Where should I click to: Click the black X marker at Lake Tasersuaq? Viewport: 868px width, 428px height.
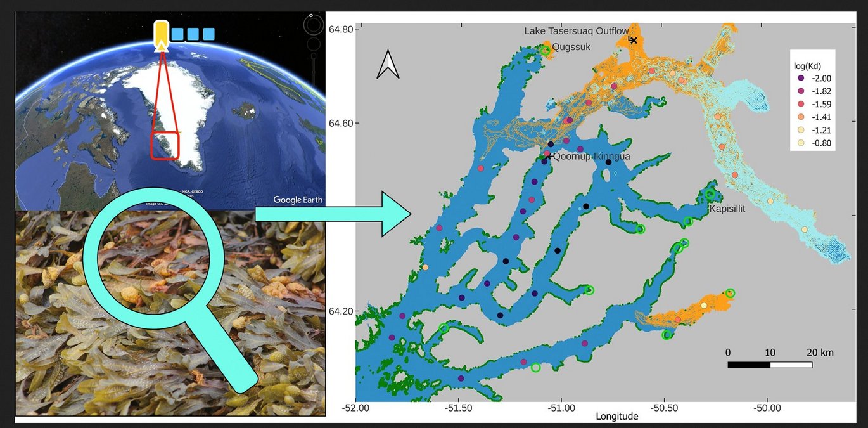pyautogui.click(x=632, y=41)
